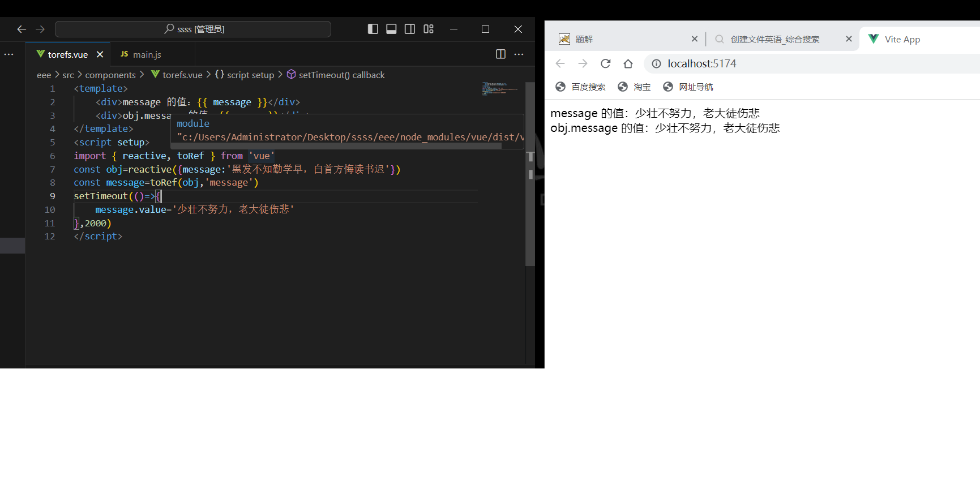The image size is (980, 489).
Task: Select 'script setup' breadcrumb segment
Action: tap(245, 75)
